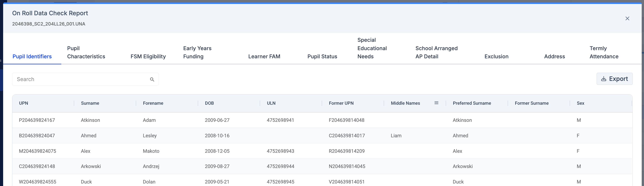The width and height of the screenshot is (644, 186).
Task: Open the FSM Eligibility tab
Action: [x=148, y=56]
